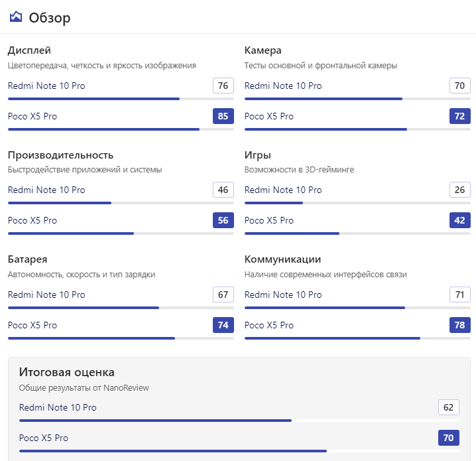
Task: Click the Дисплей section heading
Action: click(29, 50)
